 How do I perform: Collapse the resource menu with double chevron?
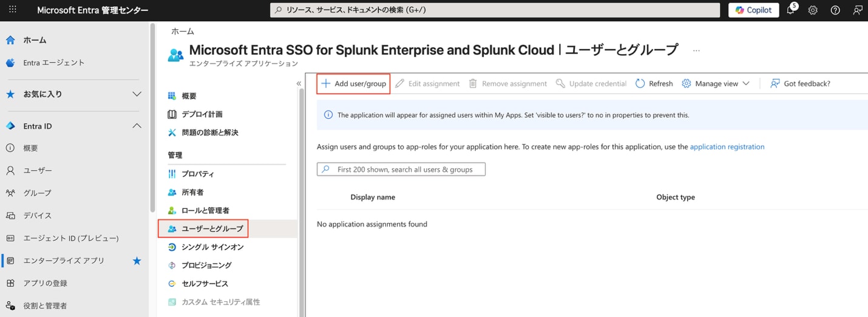(x=299, y=84)
